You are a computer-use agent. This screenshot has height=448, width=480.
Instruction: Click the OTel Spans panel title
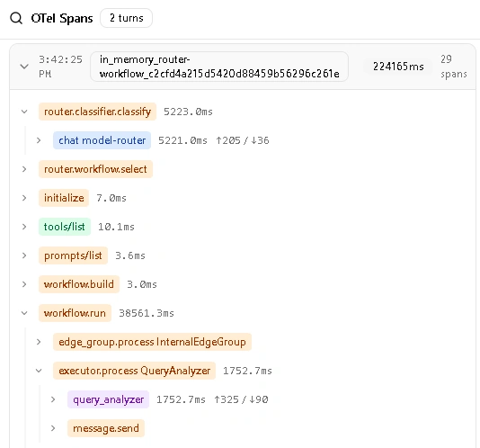pos(62,18)
